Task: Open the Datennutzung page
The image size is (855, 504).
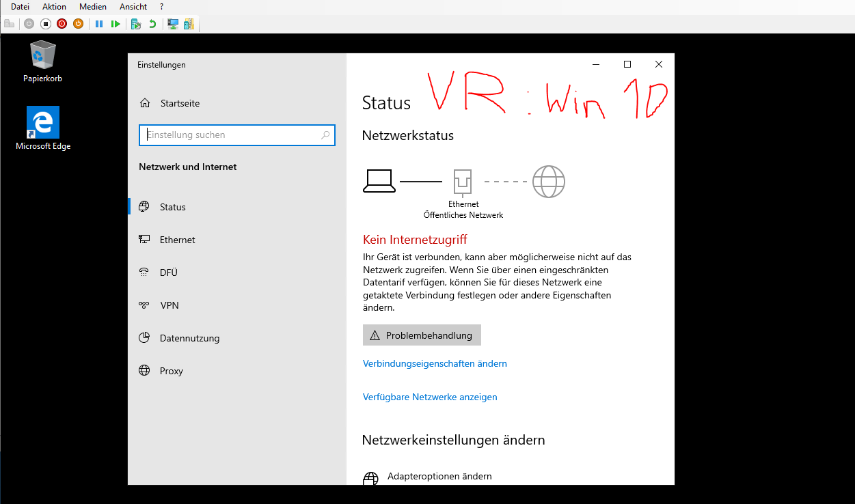Action: coord(237,338)
